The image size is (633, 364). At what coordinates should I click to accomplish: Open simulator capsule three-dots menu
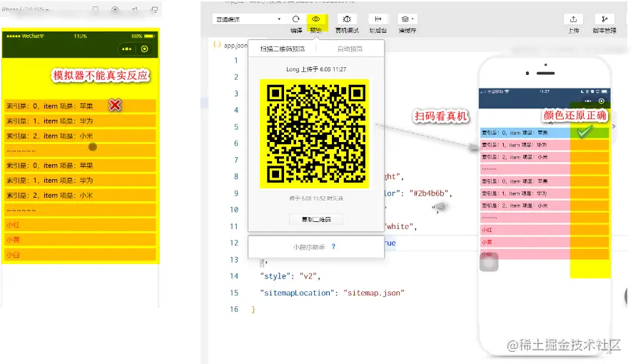pyautogui.click(x=127, y=49)
